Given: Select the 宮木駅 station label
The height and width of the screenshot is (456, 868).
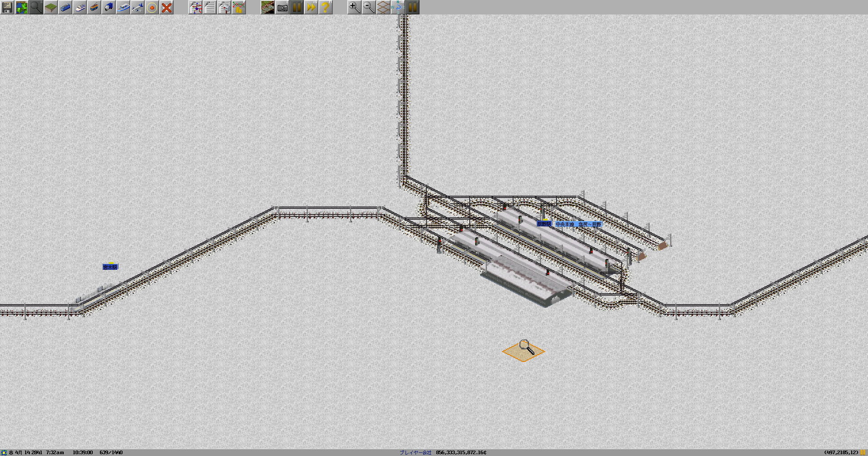Looking at the screenshot, I should tap(110, 267).
